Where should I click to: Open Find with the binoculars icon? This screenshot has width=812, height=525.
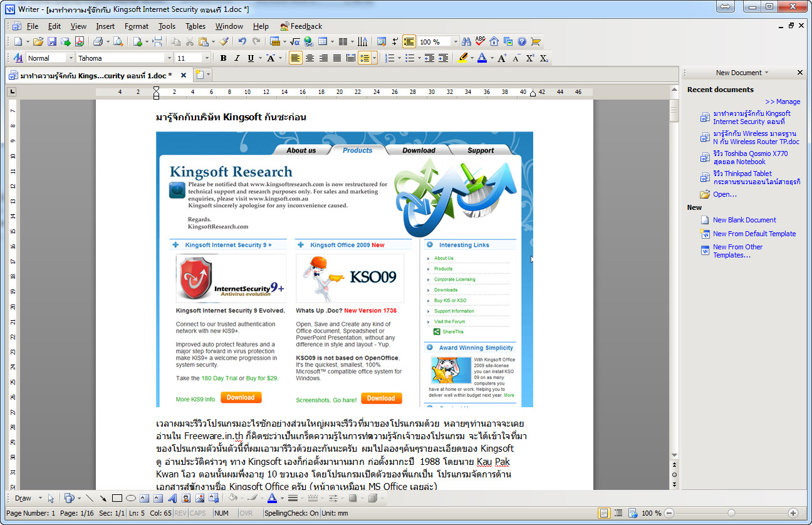coord(466,42)
